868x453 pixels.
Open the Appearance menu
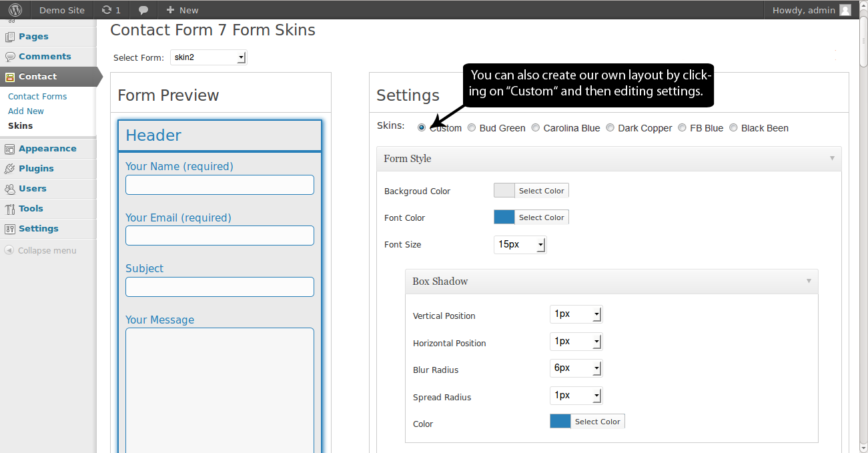click(48, 149)
